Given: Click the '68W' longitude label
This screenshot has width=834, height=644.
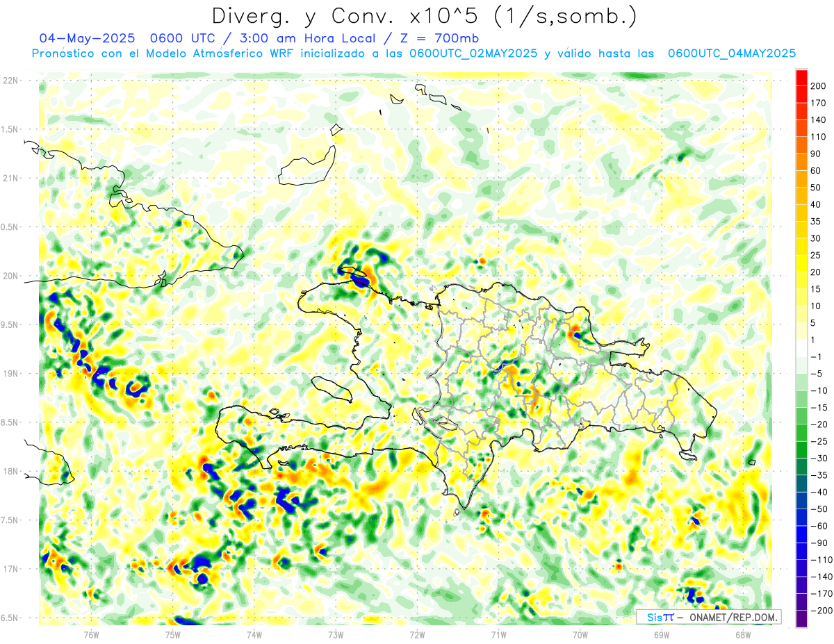Looking at the screenshot, I should 743,634.
